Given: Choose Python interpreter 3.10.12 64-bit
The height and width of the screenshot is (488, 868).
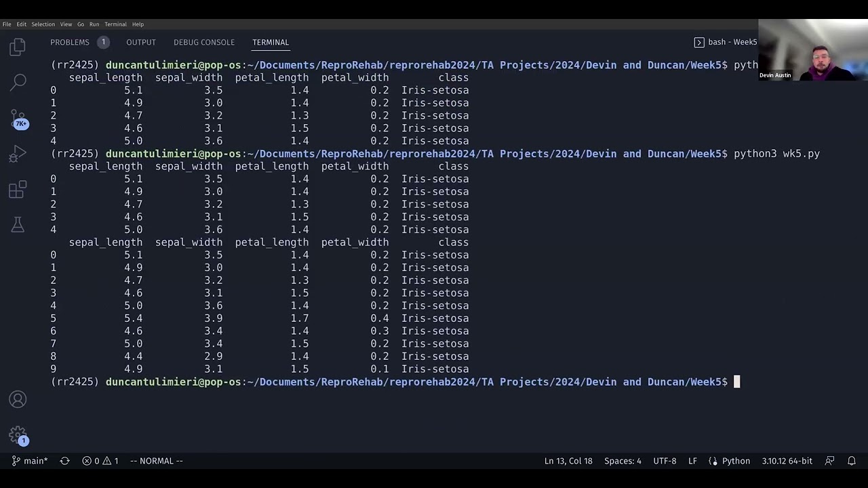Looking at the screenshot, I should click(787, 461).
